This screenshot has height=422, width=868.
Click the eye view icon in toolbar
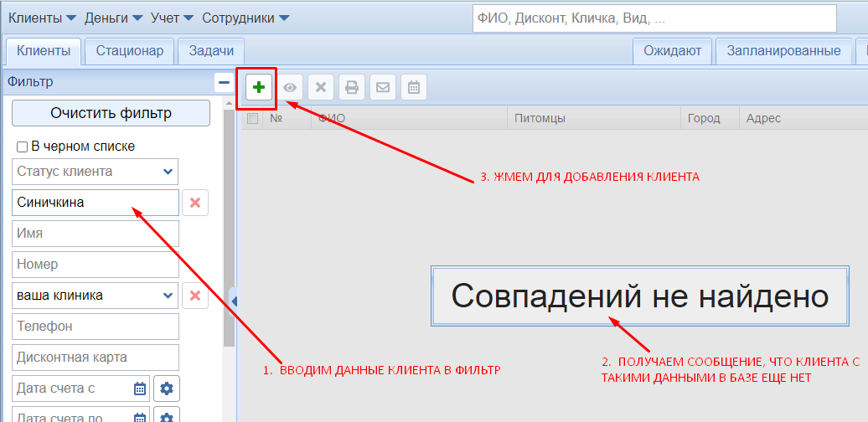point(290,87)
